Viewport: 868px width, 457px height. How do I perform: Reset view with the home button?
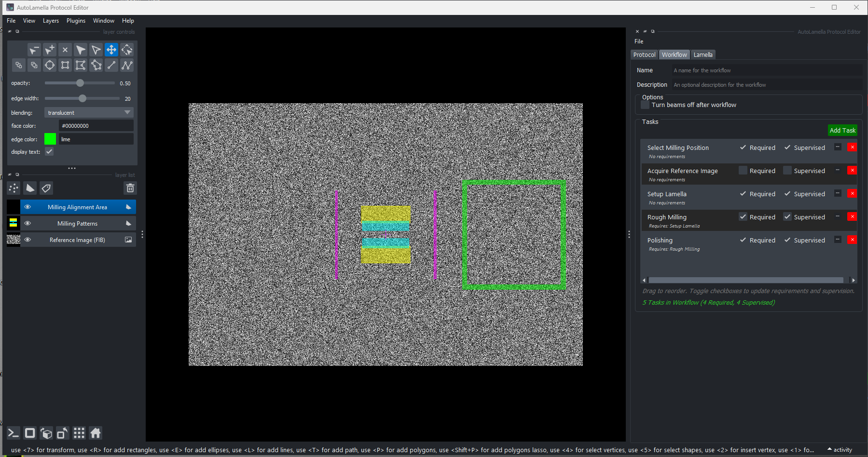(x=95, y=433)
